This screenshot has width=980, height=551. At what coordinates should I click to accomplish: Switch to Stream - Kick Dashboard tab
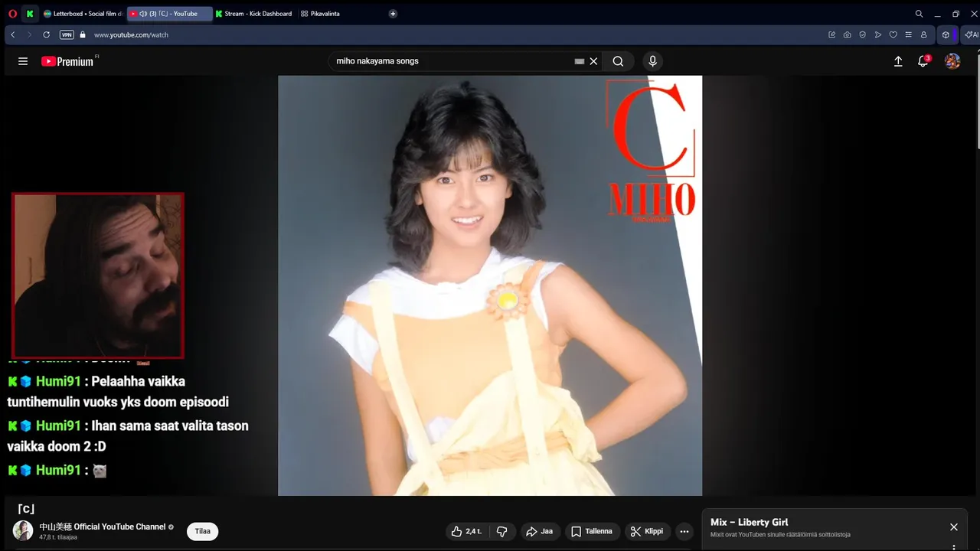tap(253, 14)
